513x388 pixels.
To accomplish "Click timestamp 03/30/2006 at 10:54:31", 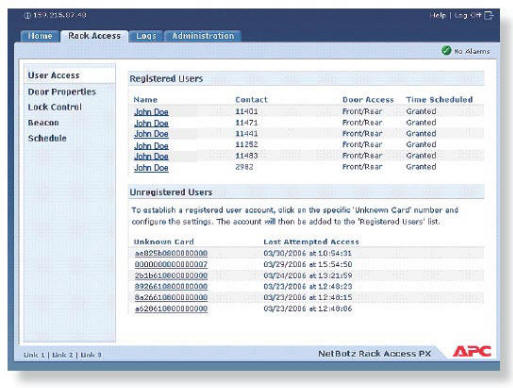I will pos(308,253).
